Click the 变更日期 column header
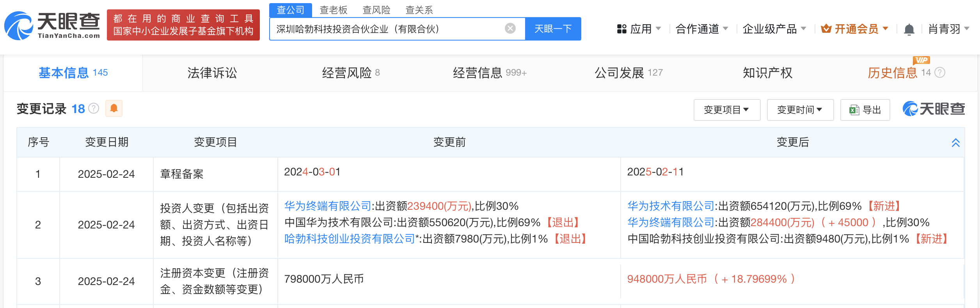 107,142
